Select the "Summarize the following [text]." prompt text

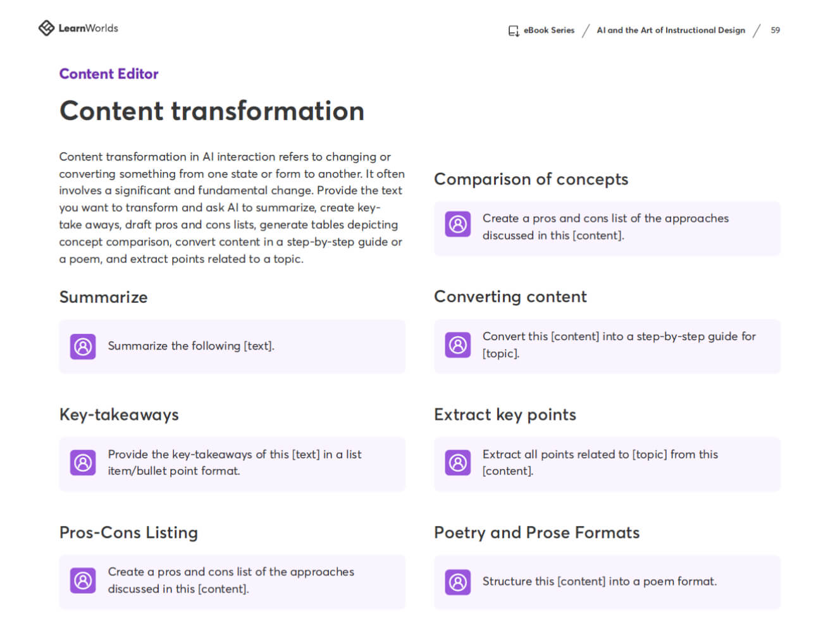click(191, 346)
